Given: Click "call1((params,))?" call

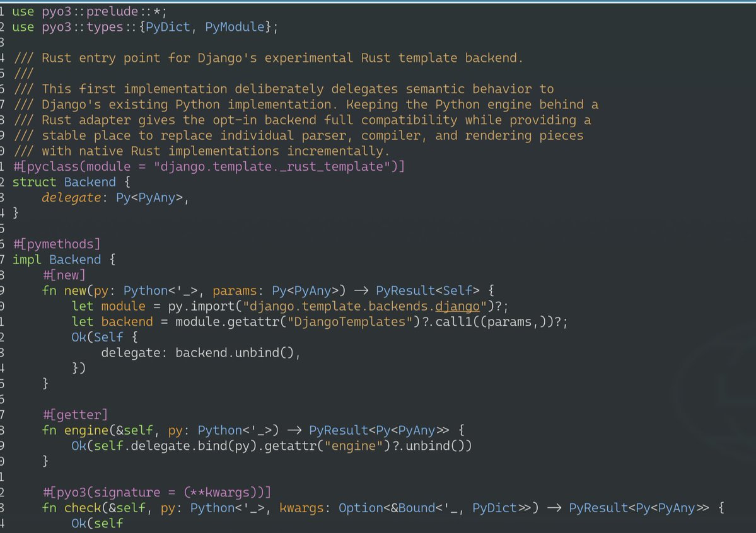Looking at the screenshot, I should tap(498, 321).
